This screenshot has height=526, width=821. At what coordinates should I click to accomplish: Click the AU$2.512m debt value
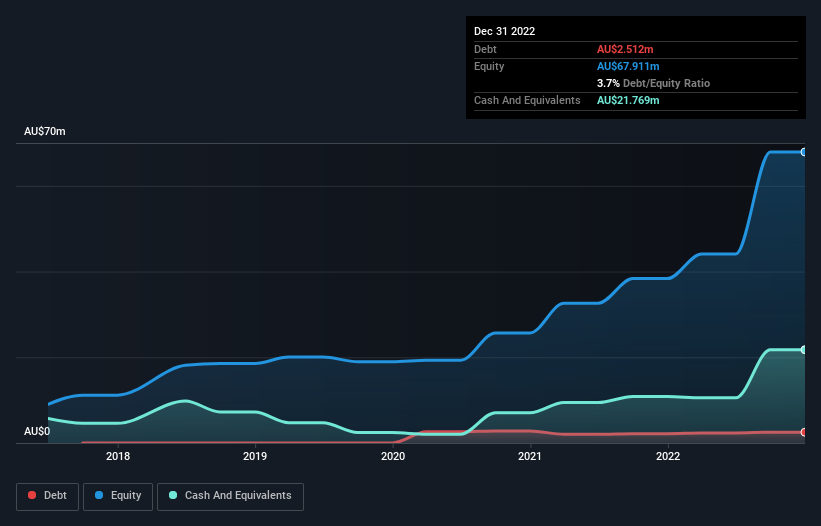point(625,49)
